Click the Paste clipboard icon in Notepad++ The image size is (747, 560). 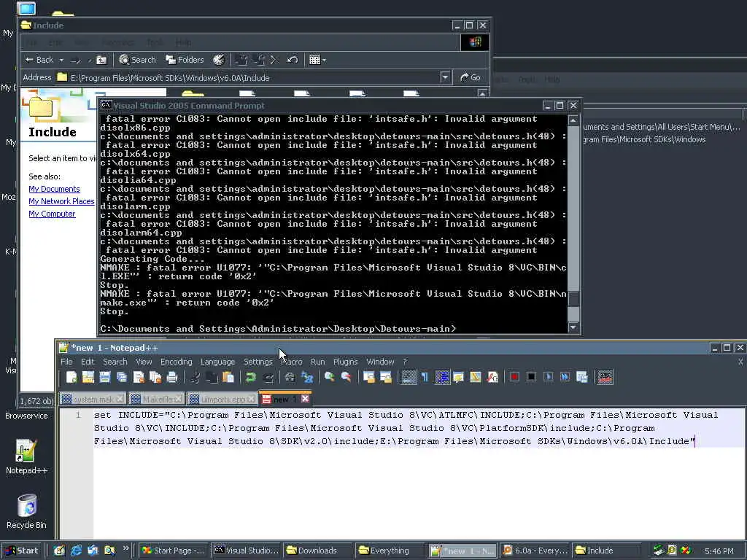228,377
